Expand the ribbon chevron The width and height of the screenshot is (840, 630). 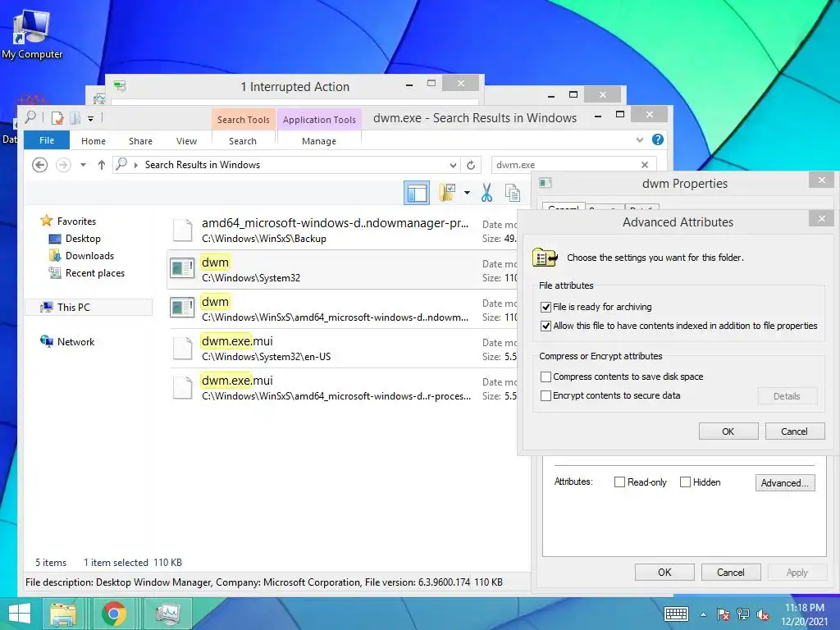(640, 139)
